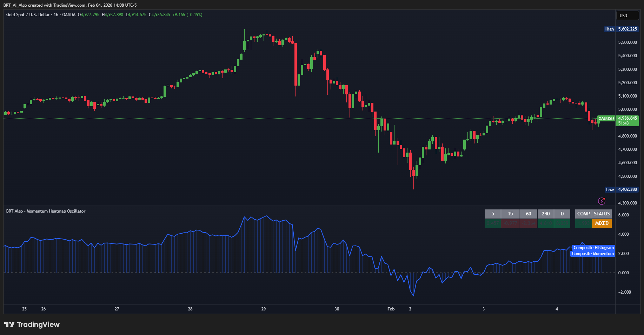Click the COMP column header
The image size is (644, 335).
coord(583,214)
